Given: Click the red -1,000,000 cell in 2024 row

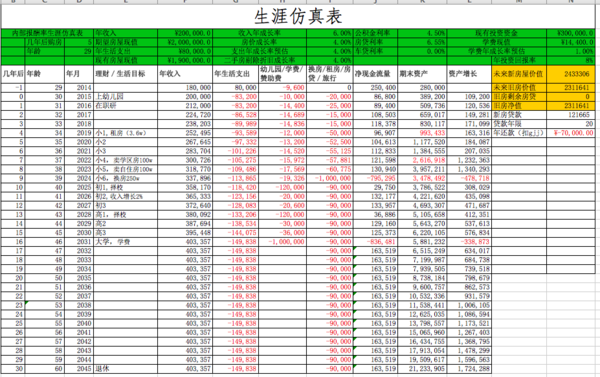Looking at the screenshot, I should pos(329,178).
